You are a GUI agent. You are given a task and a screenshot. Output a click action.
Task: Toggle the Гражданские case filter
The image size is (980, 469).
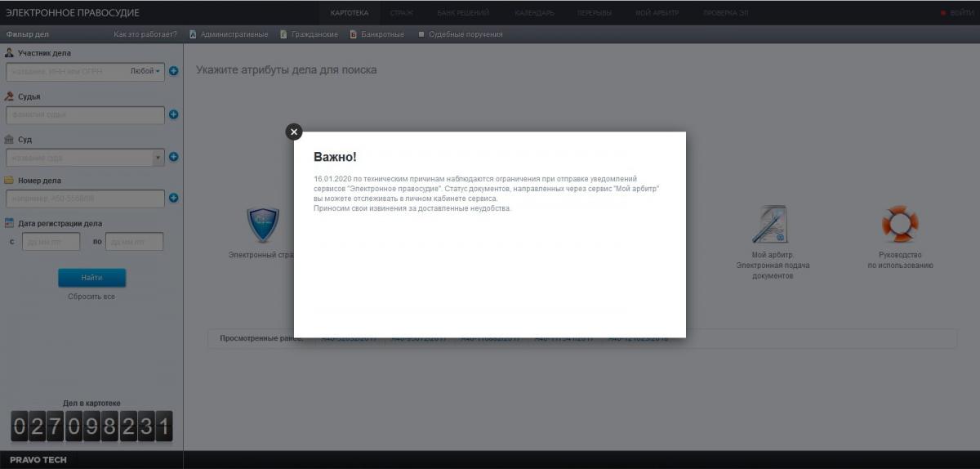coord(310,34)
